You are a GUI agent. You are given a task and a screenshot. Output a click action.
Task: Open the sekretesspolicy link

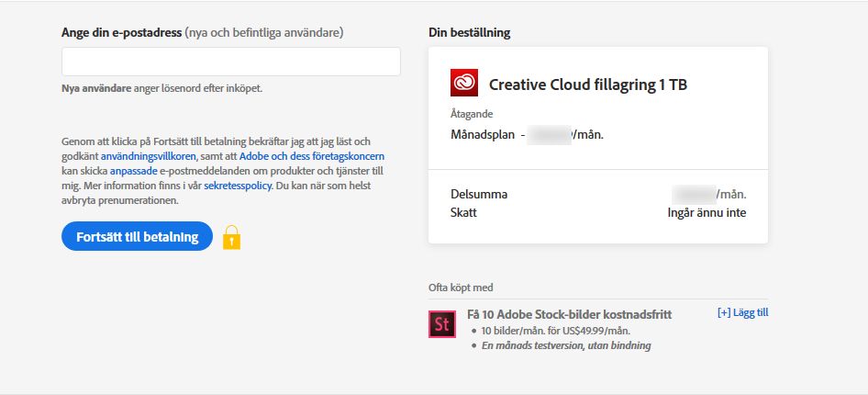[x=238, y=186]
